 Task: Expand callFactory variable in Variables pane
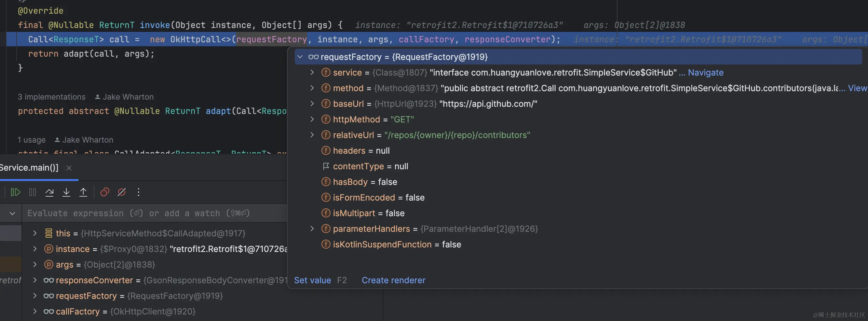click(35, 311)
